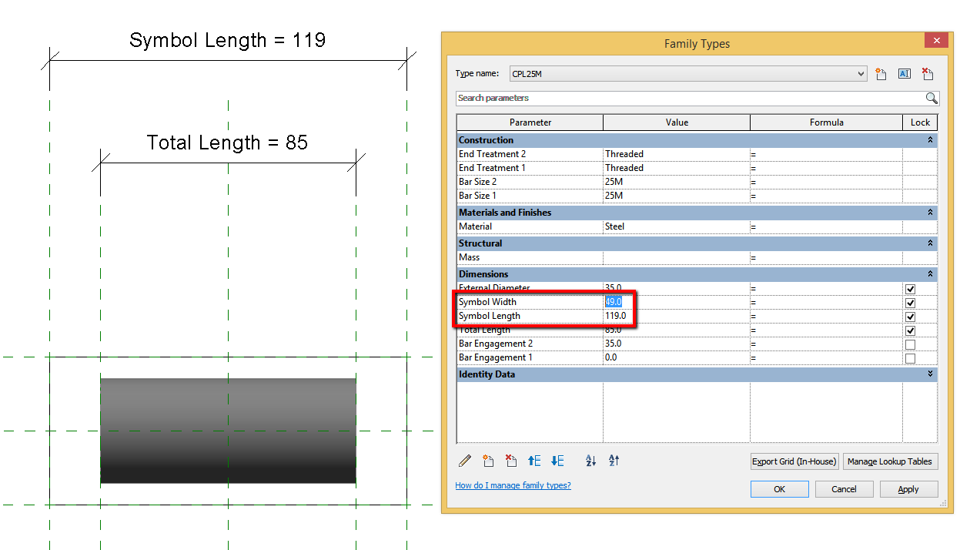Toggle the lock checkbox for Symbol Width

tap(910, 302)
